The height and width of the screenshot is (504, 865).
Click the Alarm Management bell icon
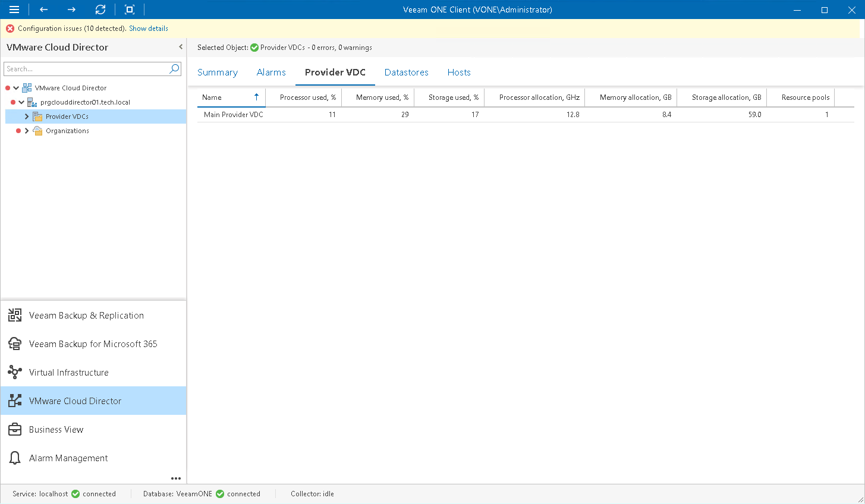(15, 458)
